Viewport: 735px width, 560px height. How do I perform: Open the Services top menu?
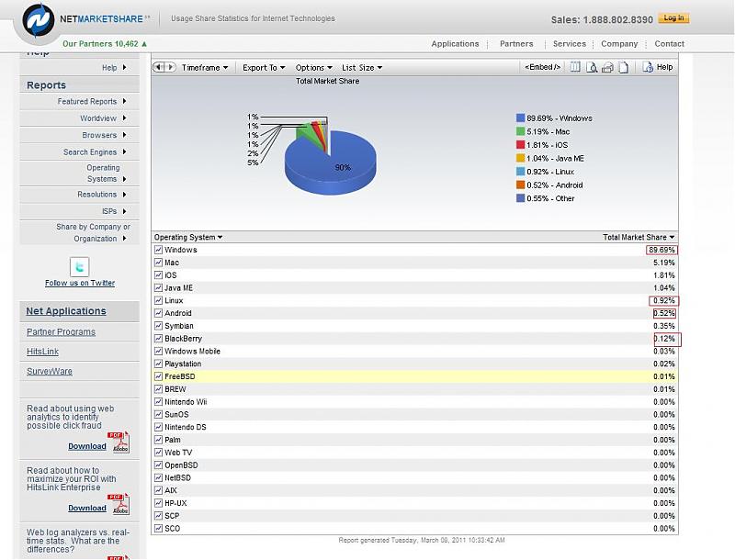[569, 43]
